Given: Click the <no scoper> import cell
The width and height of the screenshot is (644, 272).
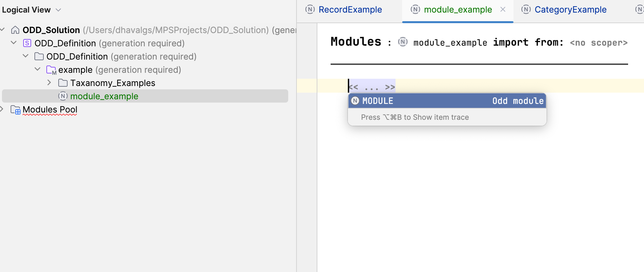Looking at the screenshot, I should 598,42.
